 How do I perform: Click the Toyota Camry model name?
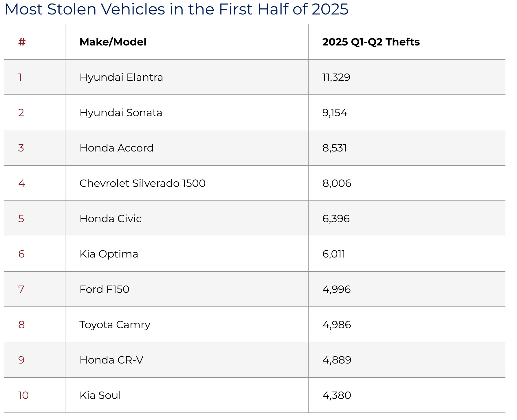point(115,325)
